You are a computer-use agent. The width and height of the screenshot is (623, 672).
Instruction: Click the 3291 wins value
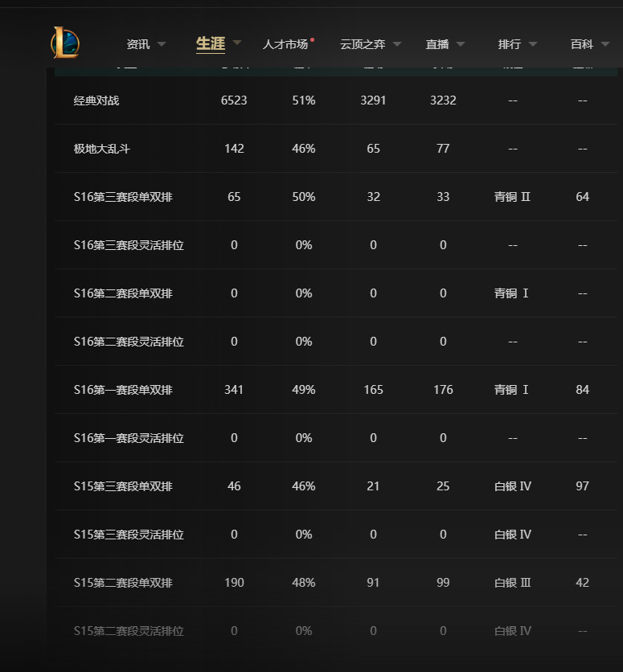click(x=373, y=100)
